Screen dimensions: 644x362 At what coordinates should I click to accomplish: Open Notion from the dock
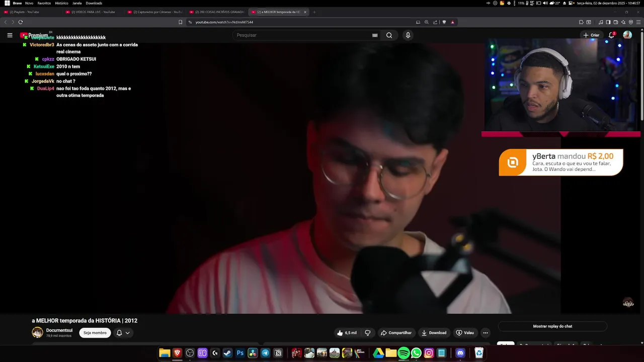click(x=278, y=353)
